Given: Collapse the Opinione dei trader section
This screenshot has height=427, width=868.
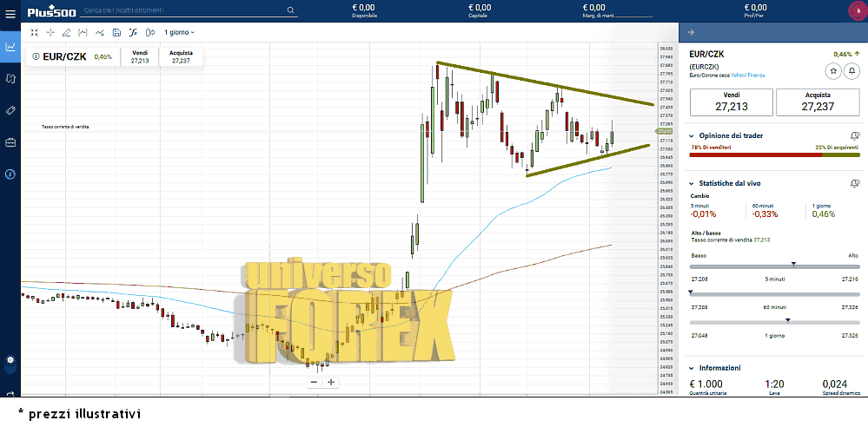Looking at the screenshot, I should click(x=692, y=136).
